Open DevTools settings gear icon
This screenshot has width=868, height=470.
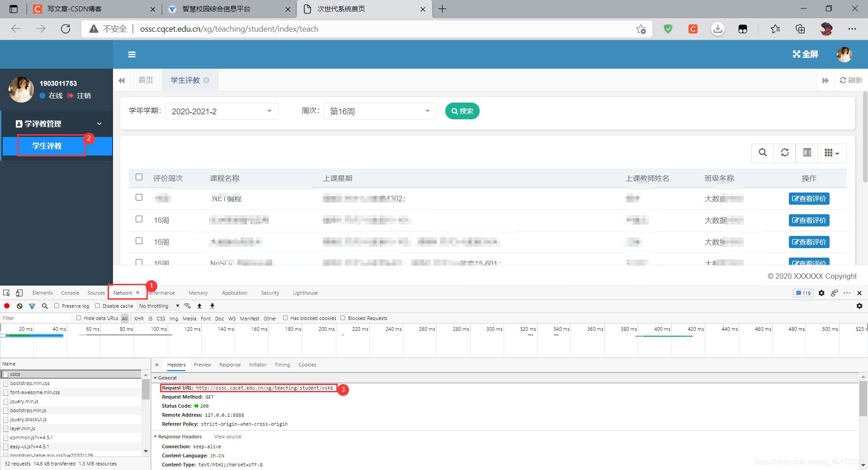click(821, 293)
